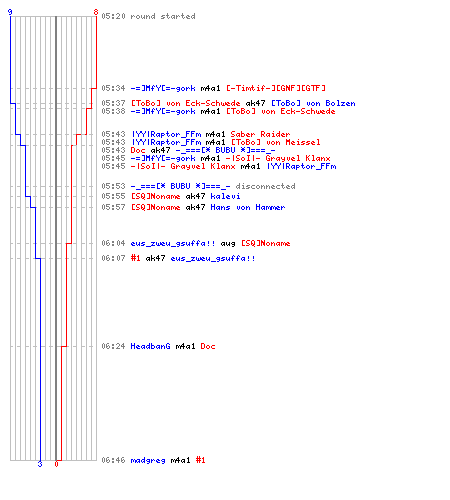
Task: Click red player name Saber Raider
Action: tap(260, 134)
